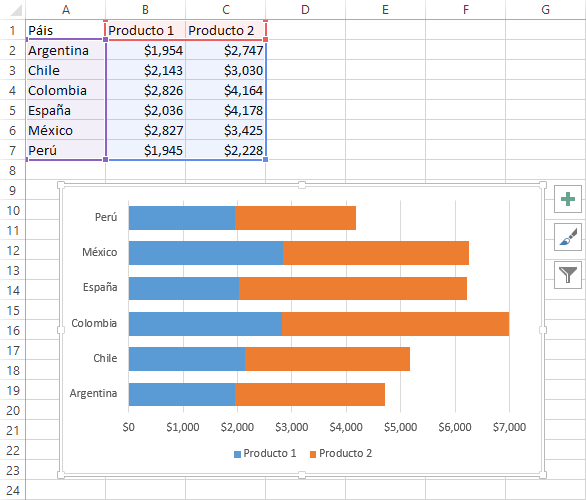Click the cell with value $3,425

(226, 130)
